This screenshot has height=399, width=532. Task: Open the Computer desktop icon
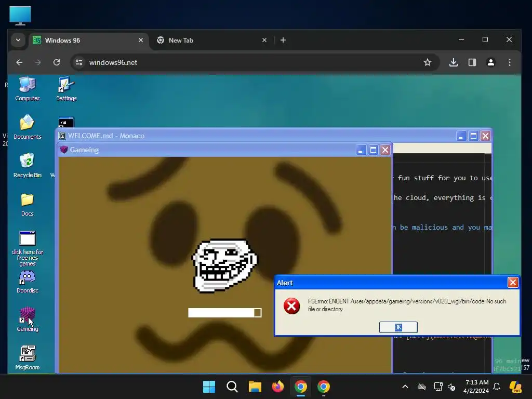coord(27,89)
